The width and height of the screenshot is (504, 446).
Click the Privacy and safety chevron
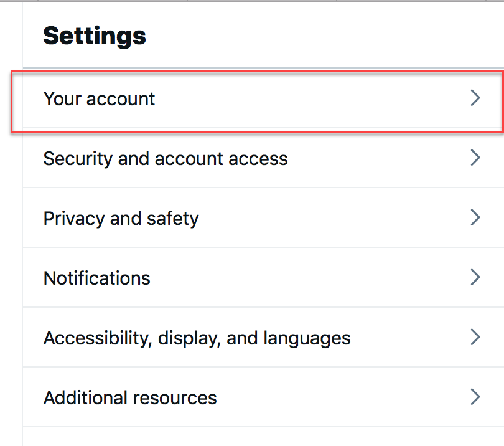475,217
